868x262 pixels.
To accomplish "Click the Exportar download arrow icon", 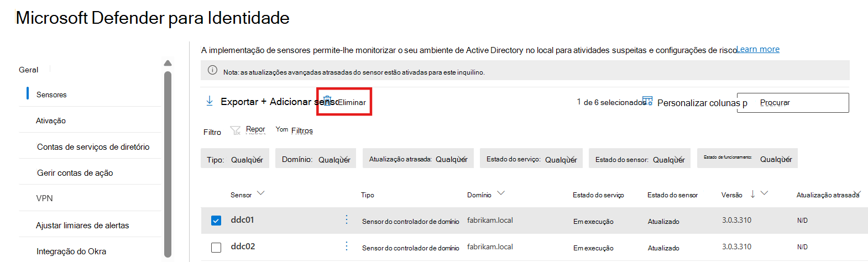I will [210, 101].
